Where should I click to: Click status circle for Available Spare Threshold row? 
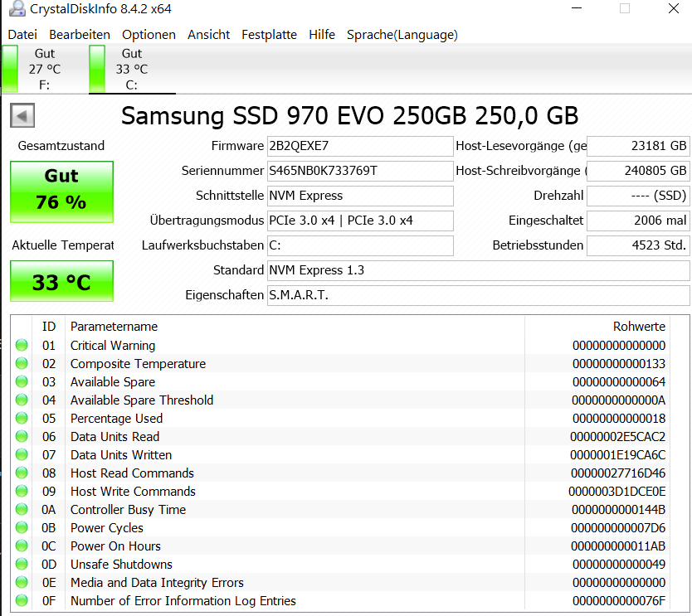coord(22,400)
